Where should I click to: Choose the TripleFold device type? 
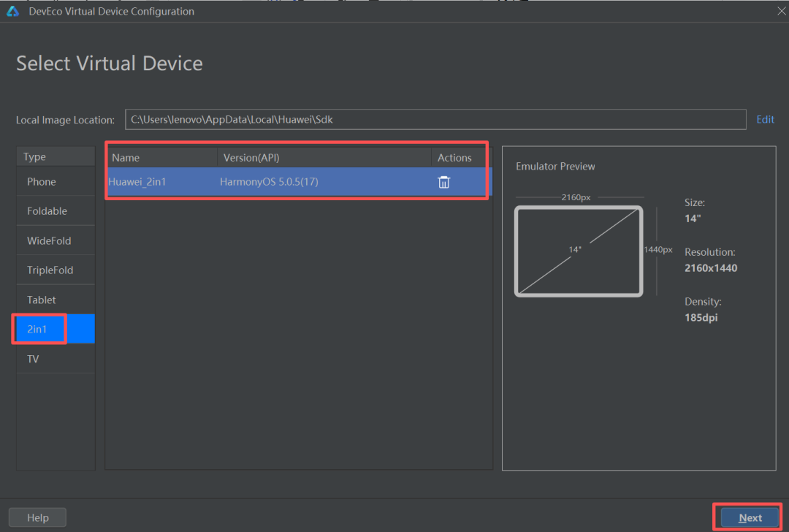coord(56,270)
